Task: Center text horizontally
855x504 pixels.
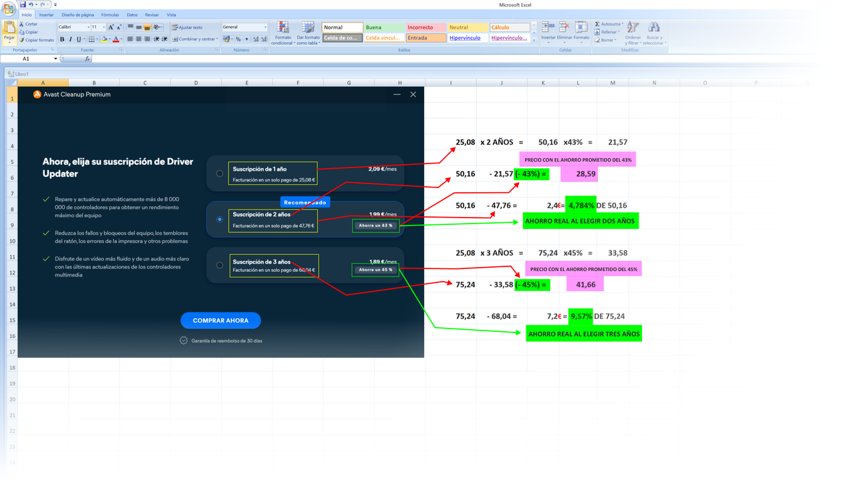Action: click(x=139, y=39)
